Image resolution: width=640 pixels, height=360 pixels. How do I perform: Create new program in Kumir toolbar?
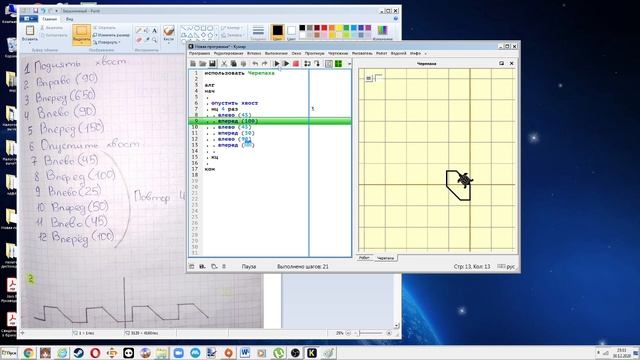[193, 64]
